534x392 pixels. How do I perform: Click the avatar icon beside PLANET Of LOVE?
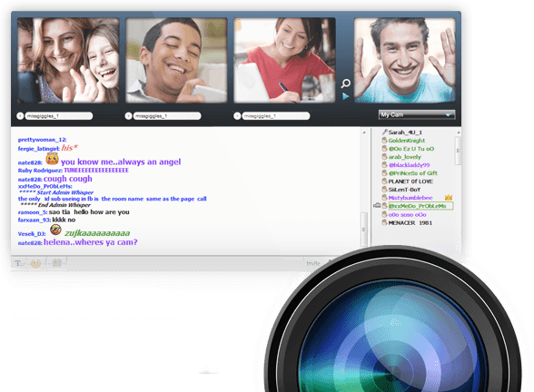[384, 181]
